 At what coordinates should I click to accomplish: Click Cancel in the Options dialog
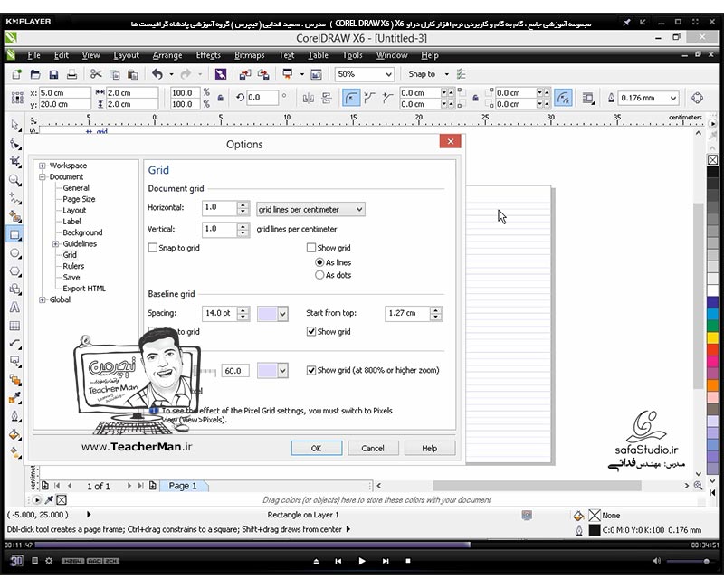click(x=373, y=448)
